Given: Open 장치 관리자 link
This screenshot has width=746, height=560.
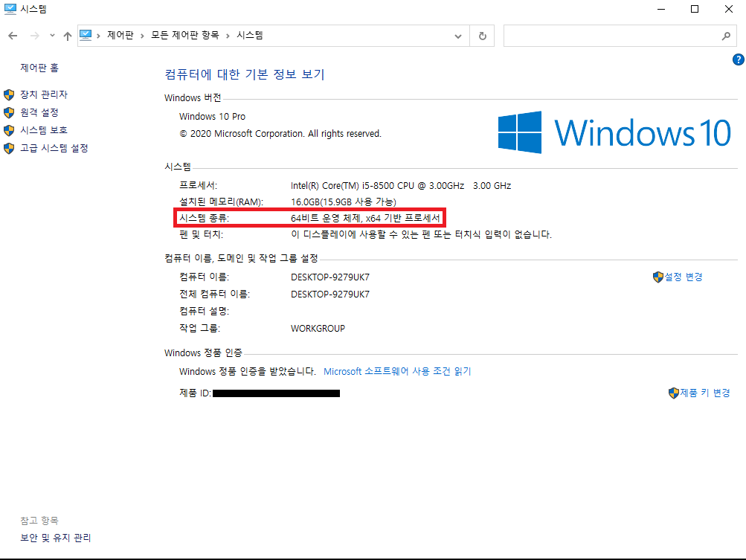Looking at the screenshot, I should tap(44, 94).
